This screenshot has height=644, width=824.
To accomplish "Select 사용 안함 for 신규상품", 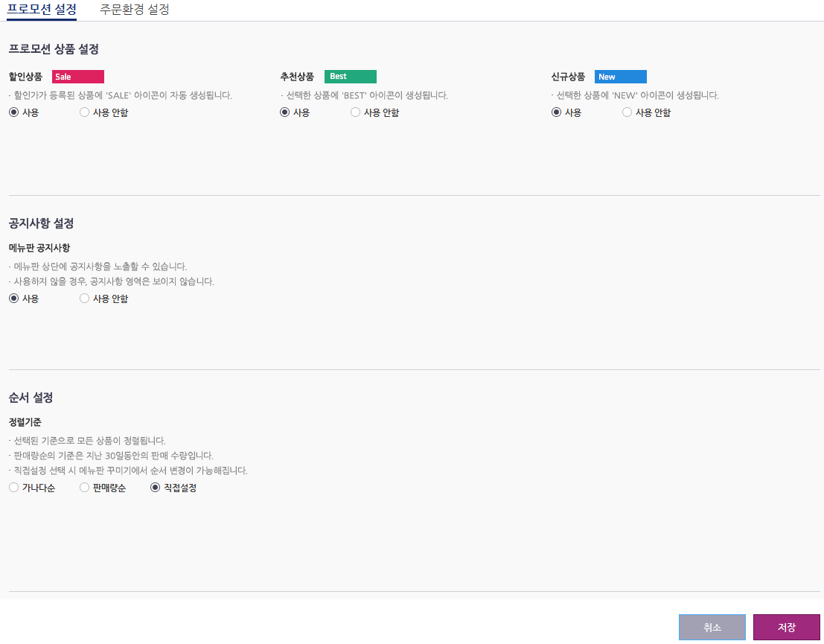I will (627, 112).
